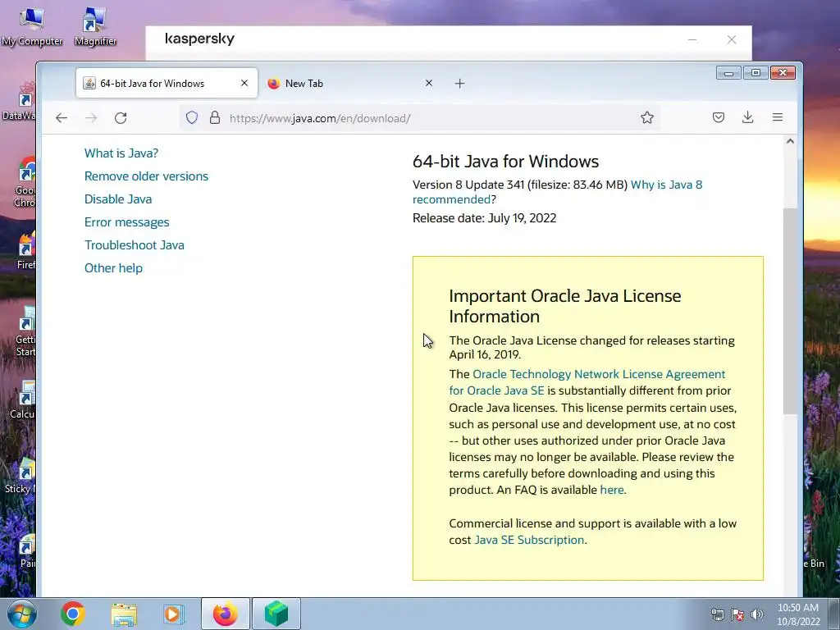Show the Firefox downloads panel
840x630 pixels.
click(748, 117)
